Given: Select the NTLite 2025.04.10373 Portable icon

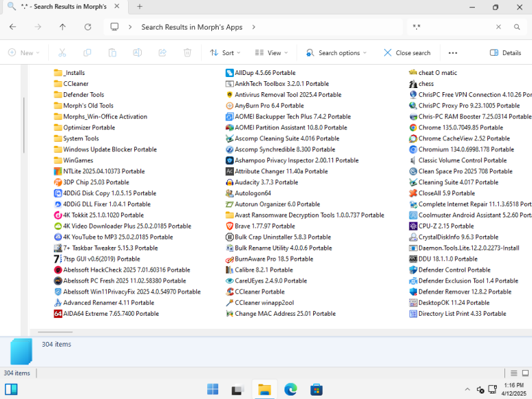Looking at the screenshot, I should [x=58, y=171].
